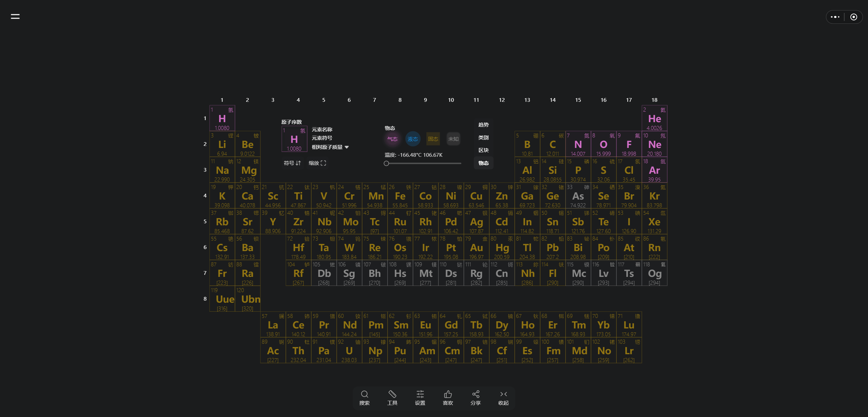Screen dimensions: 868x417
Task: Open the tools (工具) ruler icon
Action: [x=392, y=394]
